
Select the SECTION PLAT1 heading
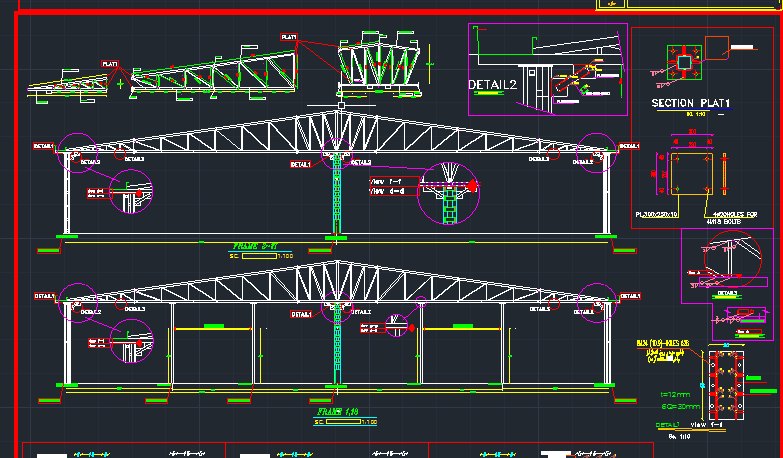691,103
